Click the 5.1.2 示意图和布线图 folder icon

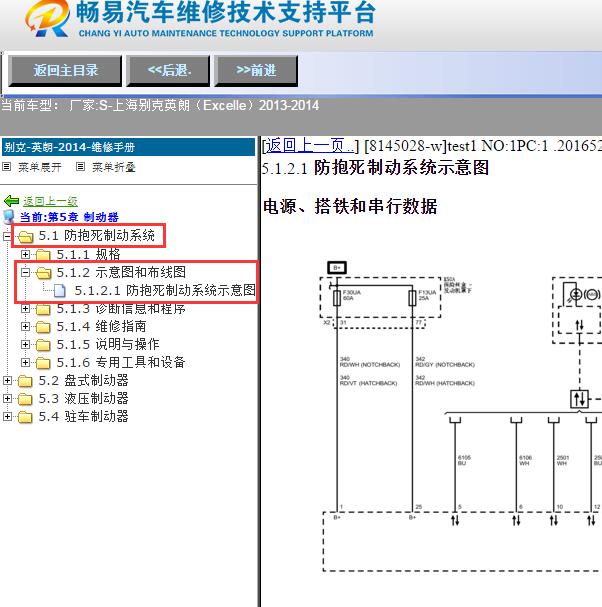[43, 273]
